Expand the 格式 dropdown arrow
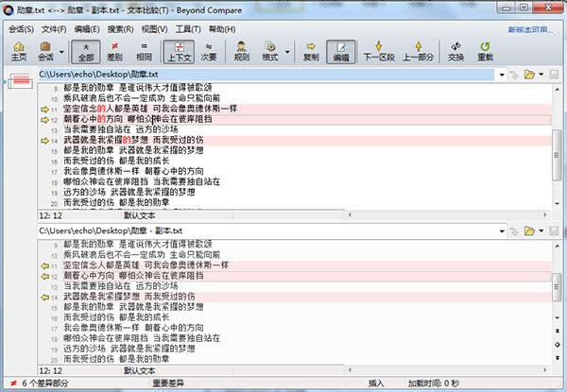 pyautogui.click(x=287, y=52)
